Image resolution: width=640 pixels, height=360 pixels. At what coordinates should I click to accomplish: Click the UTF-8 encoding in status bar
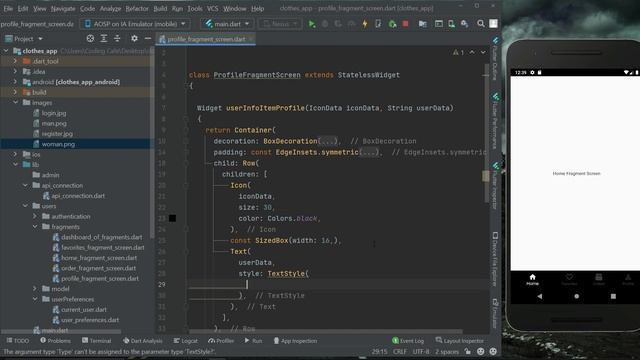(x=421, y=351)
